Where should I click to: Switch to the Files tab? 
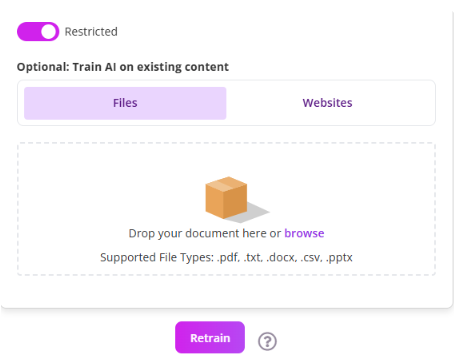point(125,103)
